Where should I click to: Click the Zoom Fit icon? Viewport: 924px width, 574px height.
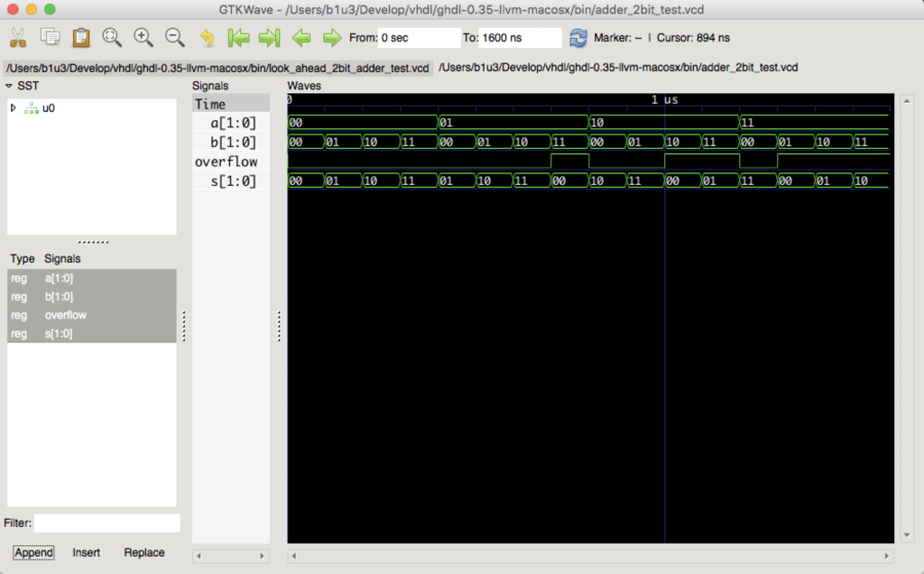(x=112, y=37)
